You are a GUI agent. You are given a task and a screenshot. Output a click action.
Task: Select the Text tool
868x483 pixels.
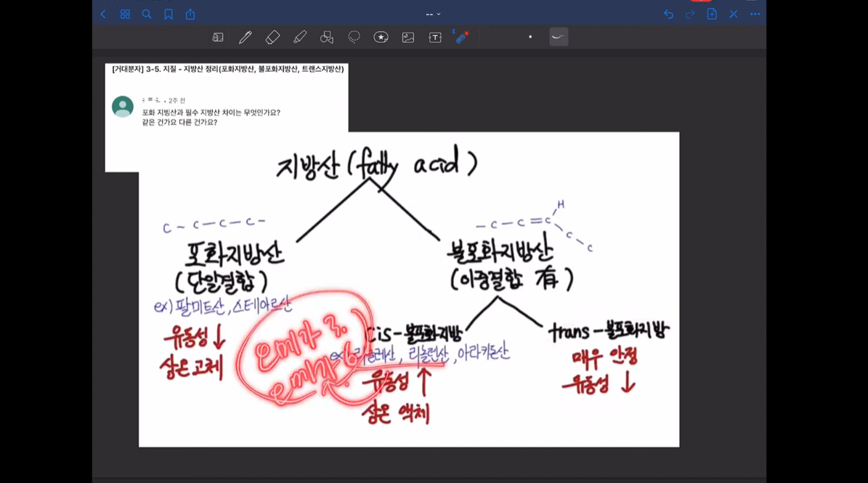(434, 36)
